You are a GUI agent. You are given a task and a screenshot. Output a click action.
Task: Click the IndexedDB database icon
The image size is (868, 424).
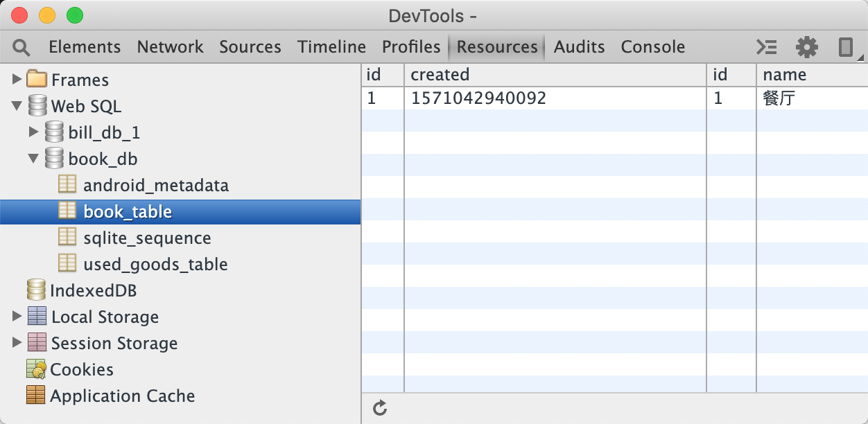tap(36, 290)
